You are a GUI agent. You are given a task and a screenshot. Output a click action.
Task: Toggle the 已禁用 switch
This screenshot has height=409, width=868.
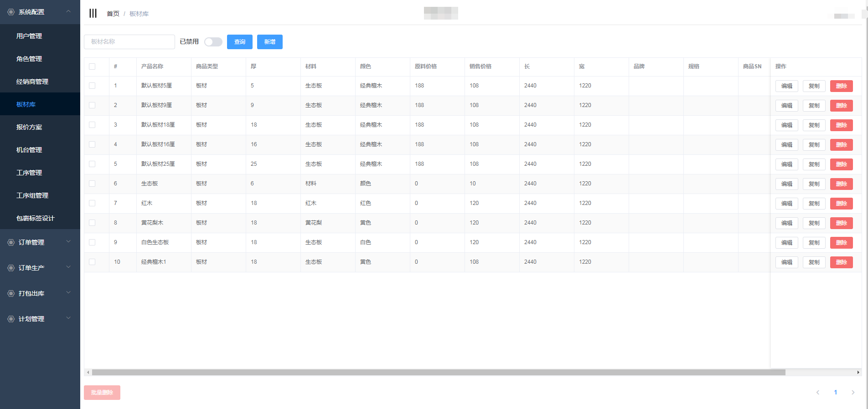(x=213, y=42)
